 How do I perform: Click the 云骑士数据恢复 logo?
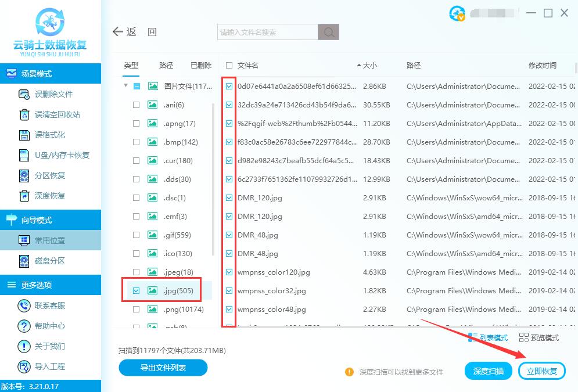coord(50,32)
